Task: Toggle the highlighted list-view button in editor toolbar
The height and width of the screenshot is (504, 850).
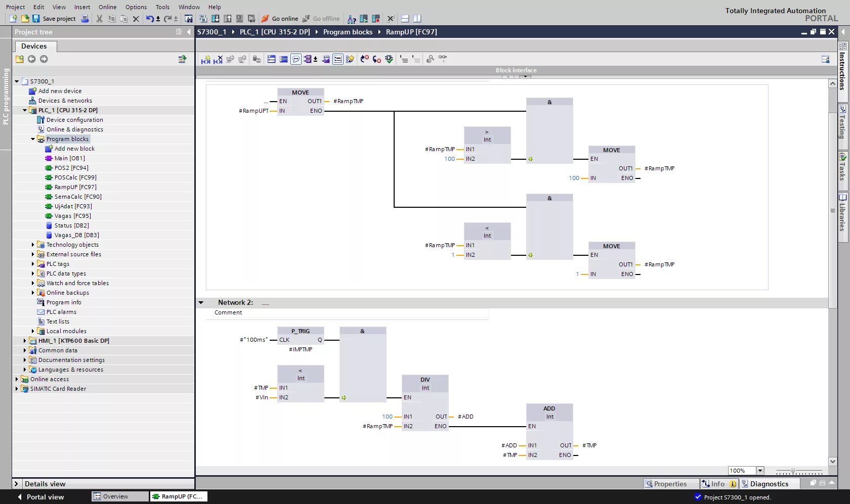Action: click(x=337, y=59)
